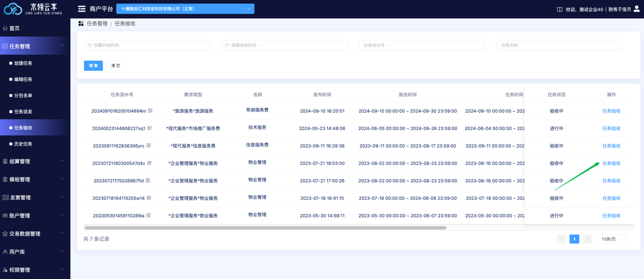This screenshot has width=644, height=279.
Task: Open the book icon near welcome text
Action: pos(560,9)
